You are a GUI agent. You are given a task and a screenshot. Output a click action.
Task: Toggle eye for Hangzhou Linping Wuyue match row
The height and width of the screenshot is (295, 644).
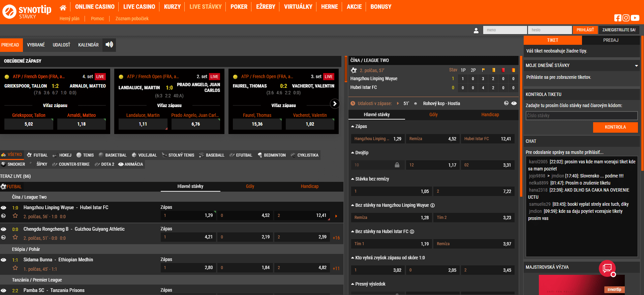(x=3, y=208)
